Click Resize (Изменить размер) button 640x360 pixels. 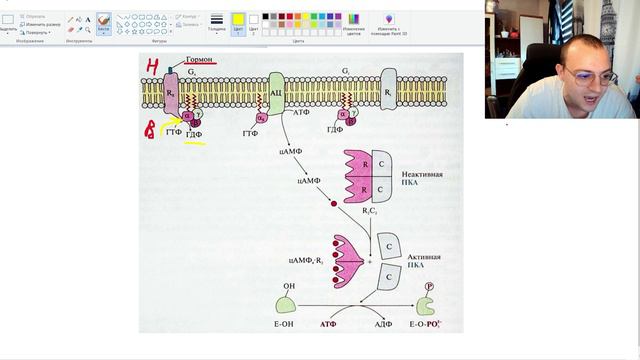point(40,24)
